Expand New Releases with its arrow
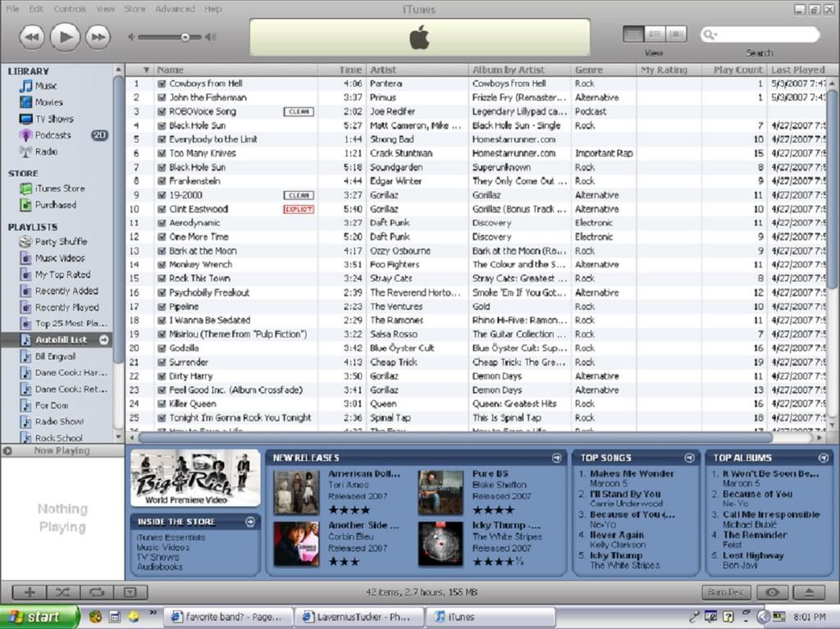840x629 pixels. tap(557, 458)
